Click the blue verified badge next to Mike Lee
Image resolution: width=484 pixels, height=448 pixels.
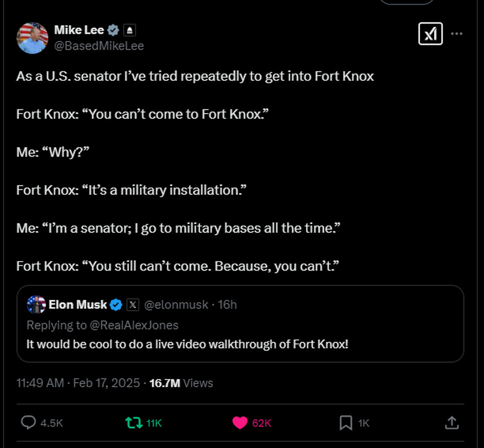[113, 30]
